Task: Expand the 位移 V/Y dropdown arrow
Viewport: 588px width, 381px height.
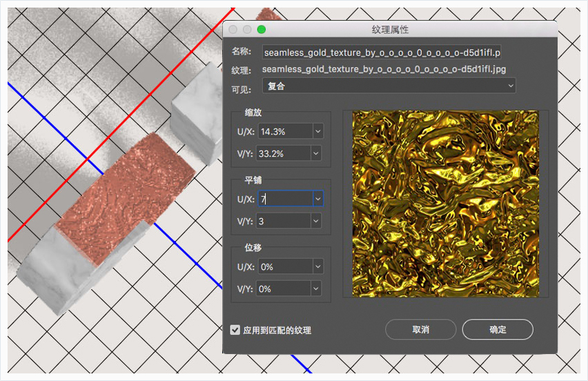Action: tap(316, 289)
